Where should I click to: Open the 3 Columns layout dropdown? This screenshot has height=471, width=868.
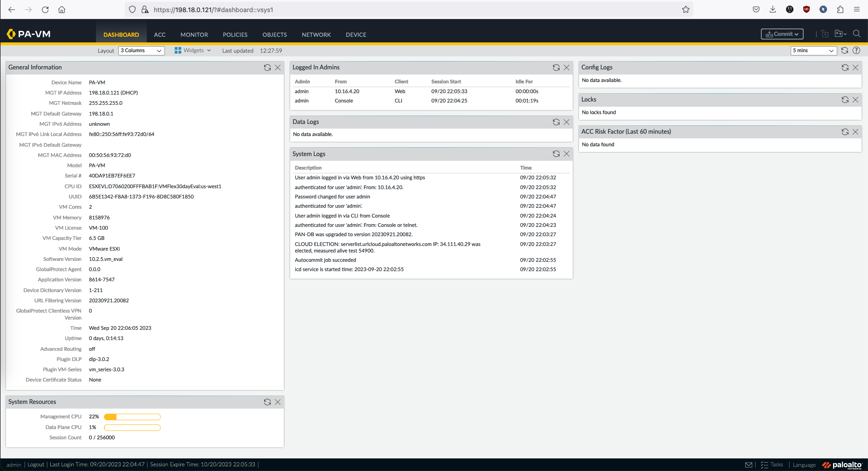click(142, 50)
